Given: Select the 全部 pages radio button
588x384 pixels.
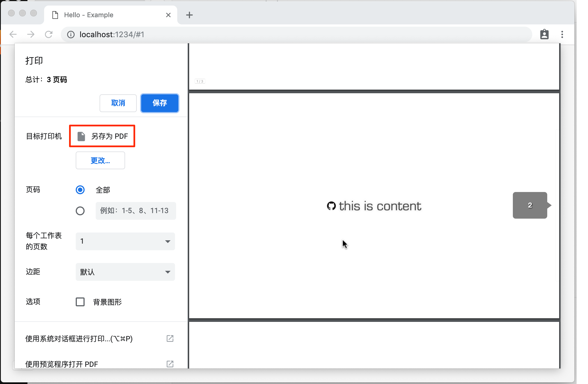Looking at the screenshot, I should pos(80,190).
